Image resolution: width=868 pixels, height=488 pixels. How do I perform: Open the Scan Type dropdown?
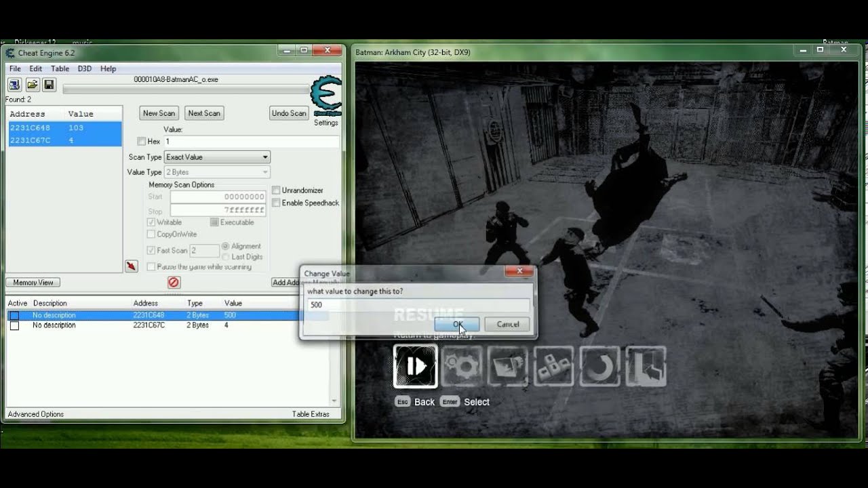(x=217, y=157)
